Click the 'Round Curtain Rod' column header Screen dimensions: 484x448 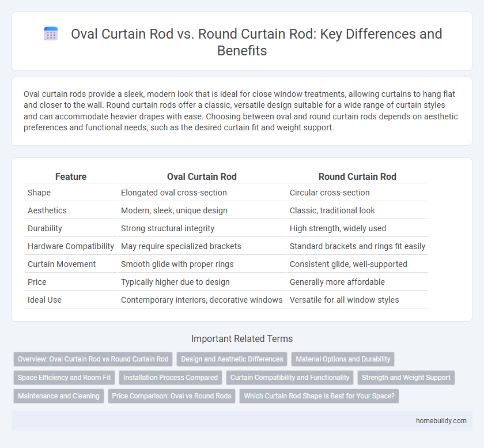click(x=357, y=177)
